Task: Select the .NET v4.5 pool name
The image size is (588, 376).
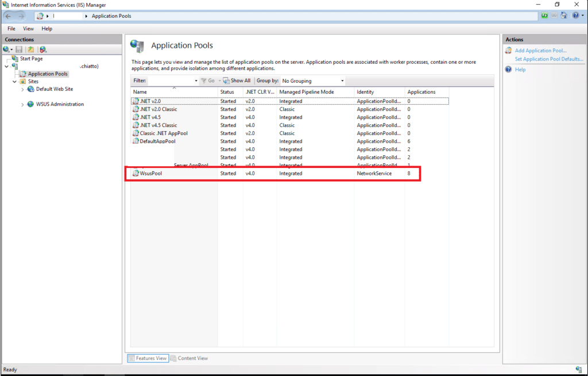Action: [150, 117]
